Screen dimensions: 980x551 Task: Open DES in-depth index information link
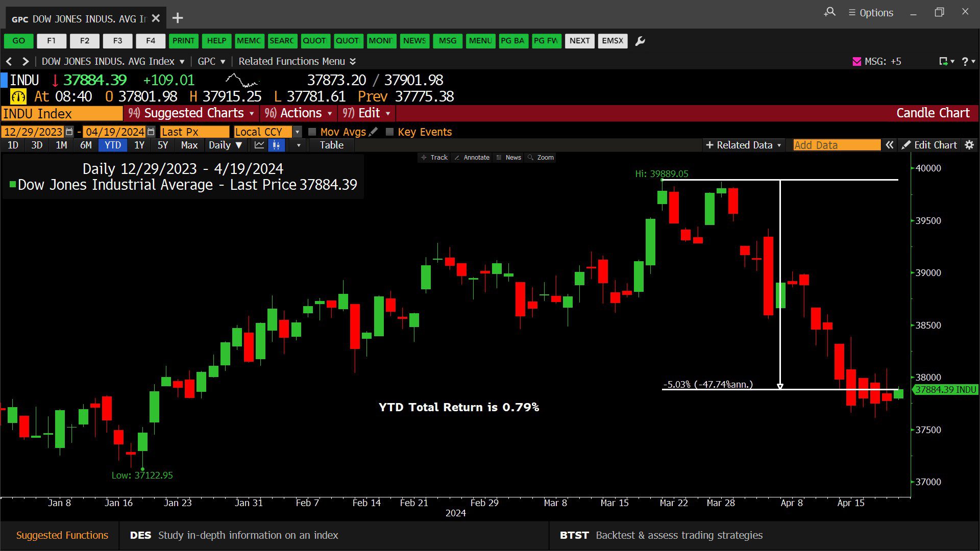click(x=234, y=535)
